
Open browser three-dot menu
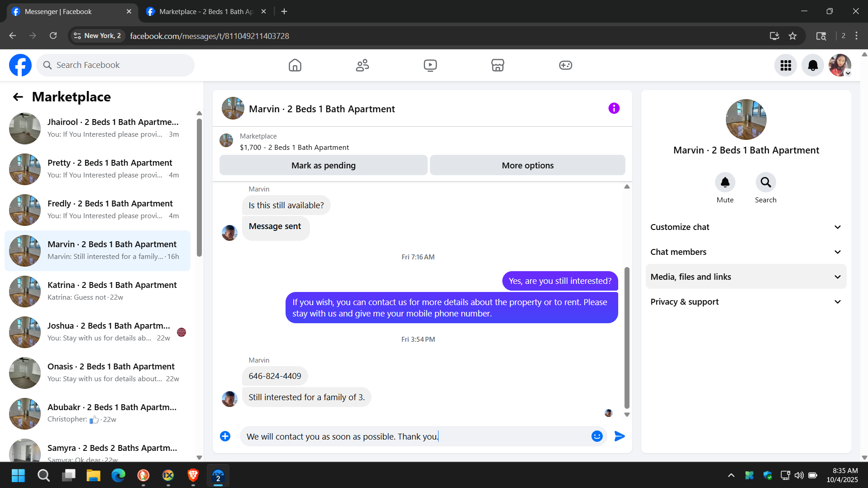(x=856, y=36)
